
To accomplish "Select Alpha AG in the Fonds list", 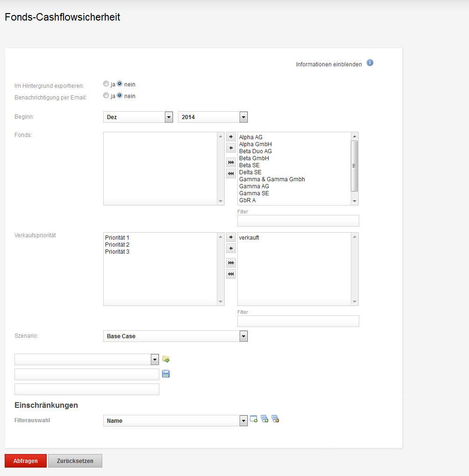I will (251, 137).
